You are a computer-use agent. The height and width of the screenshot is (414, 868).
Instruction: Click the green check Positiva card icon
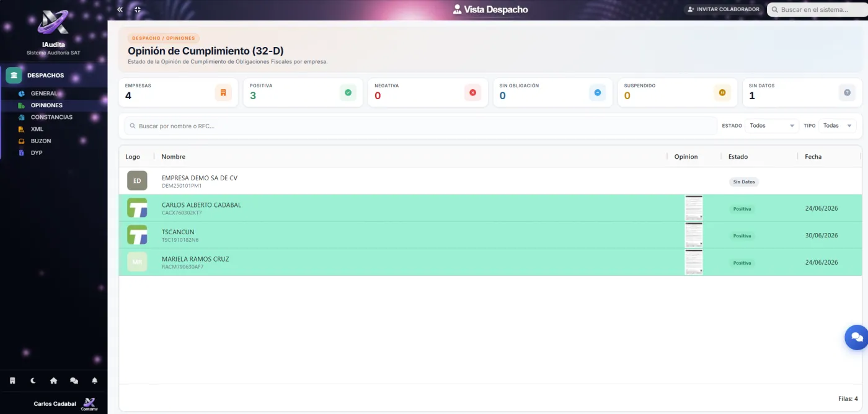tap(348, 92)
